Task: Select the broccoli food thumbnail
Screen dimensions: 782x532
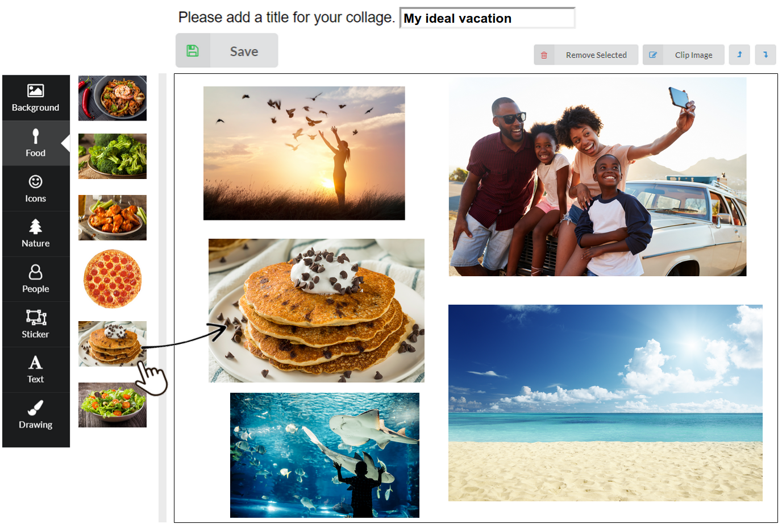Action: [x=113, y=156]
